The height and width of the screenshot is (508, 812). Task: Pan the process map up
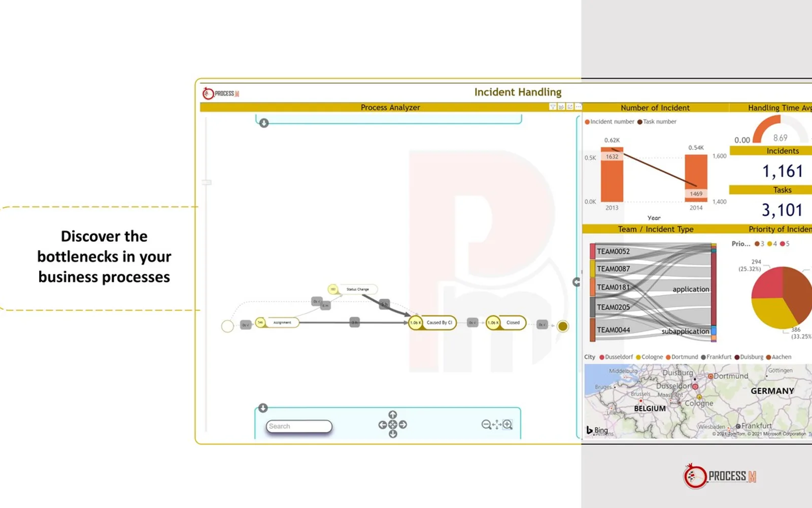[x=393, y=415]
